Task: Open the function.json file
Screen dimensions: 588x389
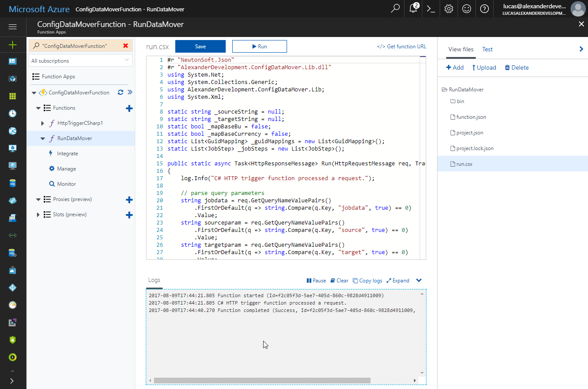Action: (468, 117)
